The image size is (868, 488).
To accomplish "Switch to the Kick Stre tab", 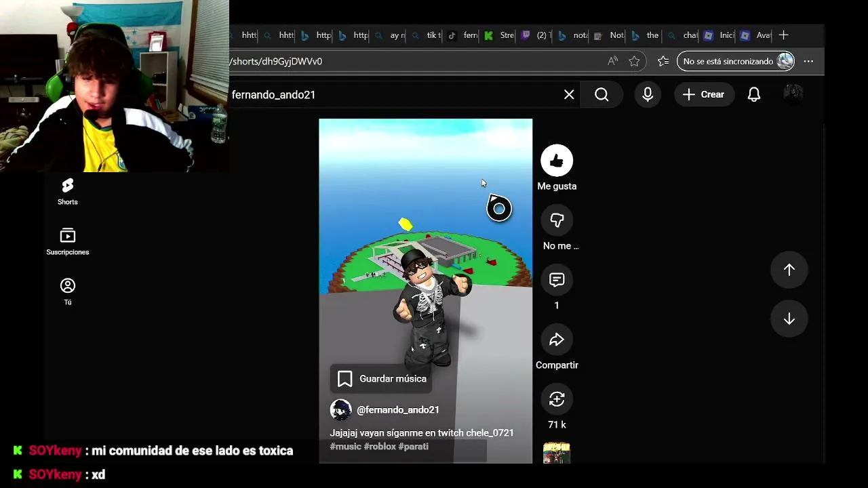I will [499, 35].
